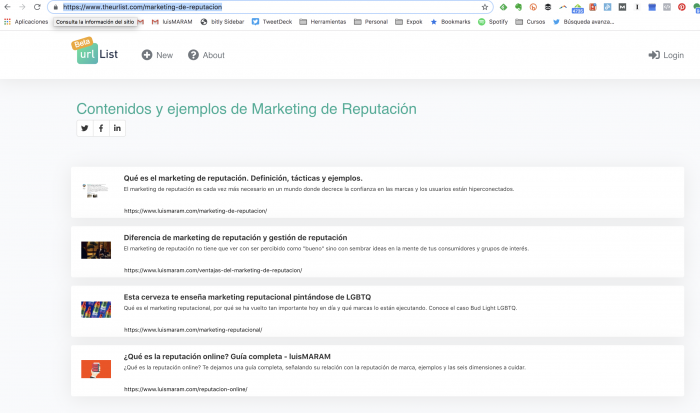Click description 'El marketing de reputación no tiene que ver'
Image resolution: width=700 pixels, height=413 pixels.
tap(326, 249)
